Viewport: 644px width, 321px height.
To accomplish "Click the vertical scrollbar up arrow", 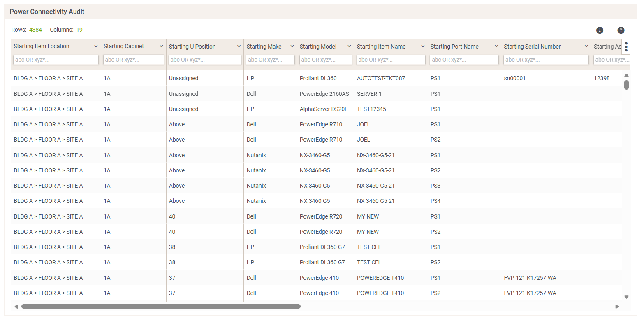I will pos(626,75).
